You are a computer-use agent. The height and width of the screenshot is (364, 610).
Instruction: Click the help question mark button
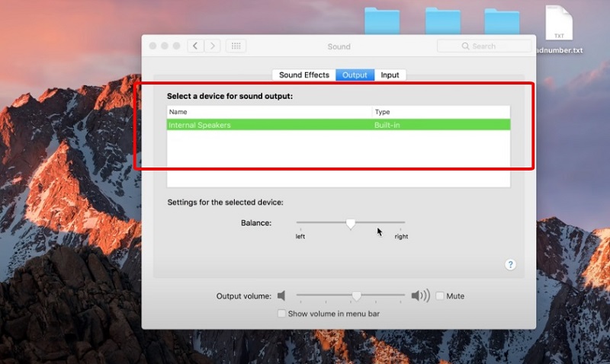pos(510,264)
